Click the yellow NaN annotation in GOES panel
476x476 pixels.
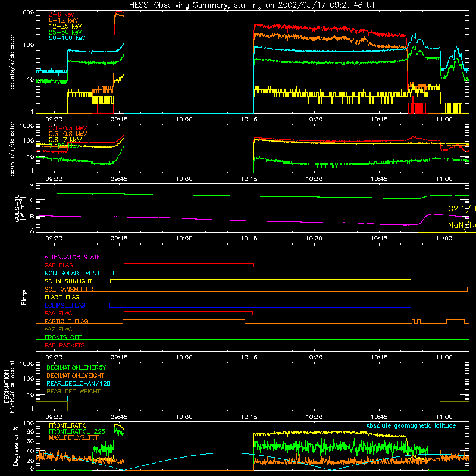point(462,225)
